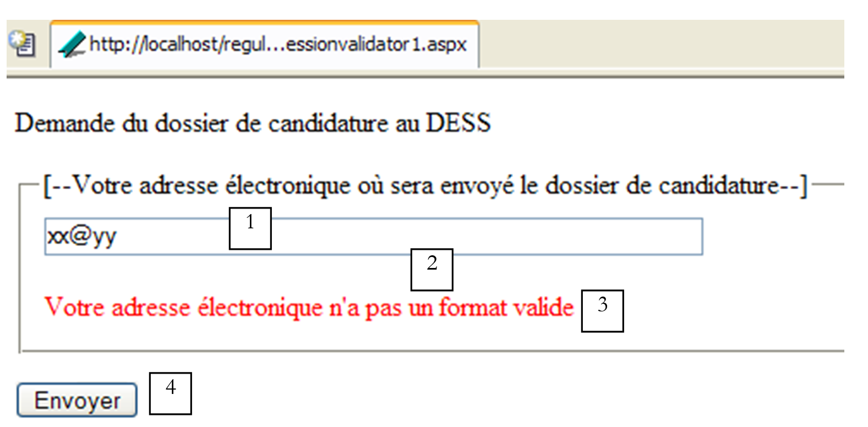The width and height of the screenshot is (868, 427).
Task: Click the numbered box labeled 2
Action: pos(432,270)
